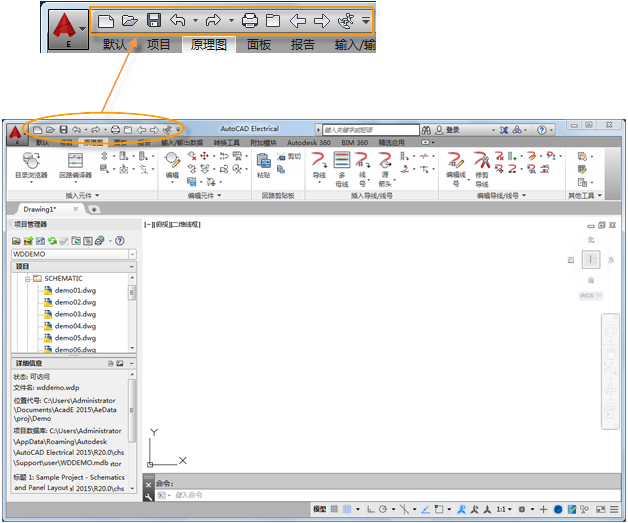Image resolution: width=628 pixels, height=523 pixels.
Task: Click the printer publish icon in 项目管理器
Action: click(99, 241)
